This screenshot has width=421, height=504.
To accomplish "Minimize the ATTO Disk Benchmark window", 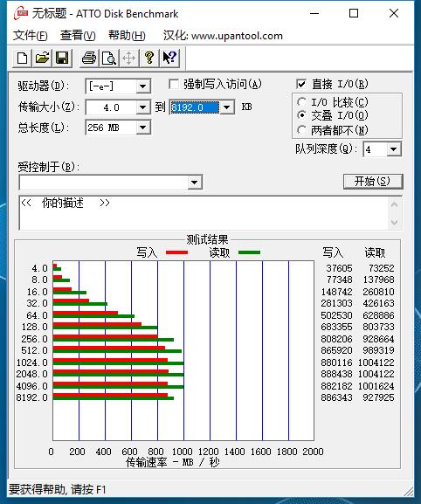I will (314, 13).
